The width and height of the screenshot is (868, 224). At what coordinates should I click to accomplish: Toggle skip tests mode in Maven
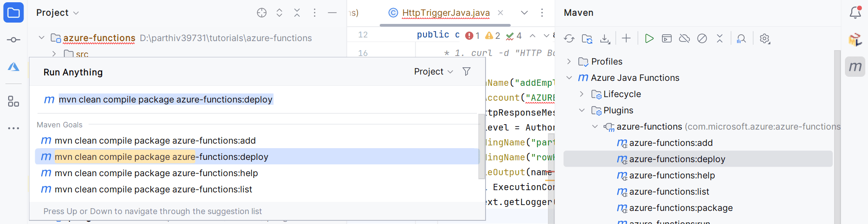[x=702, y=39]
